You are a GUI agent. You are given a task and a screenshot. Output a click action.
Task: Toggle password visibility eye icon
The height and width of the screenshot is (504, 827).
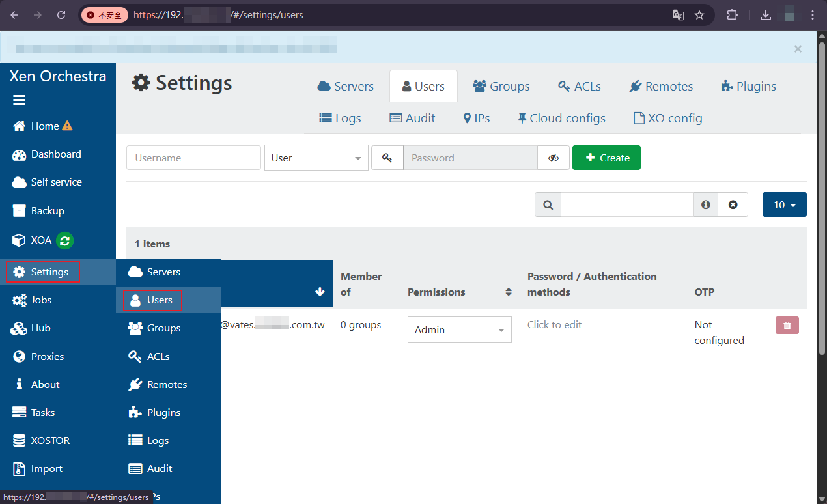click(554, 158)
